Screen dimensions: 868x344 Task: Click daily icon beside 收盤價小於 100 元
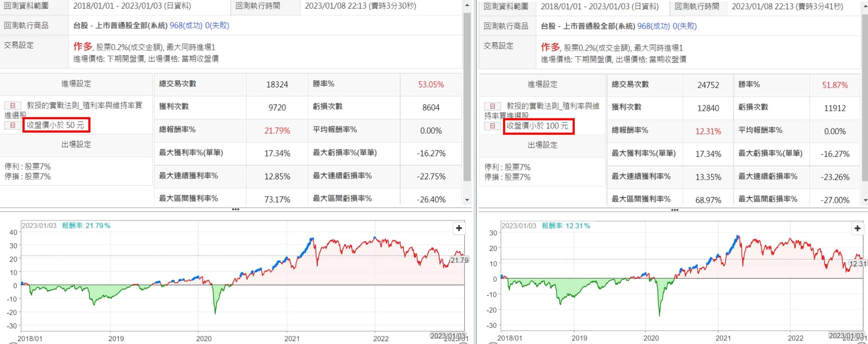pos(492,126)
